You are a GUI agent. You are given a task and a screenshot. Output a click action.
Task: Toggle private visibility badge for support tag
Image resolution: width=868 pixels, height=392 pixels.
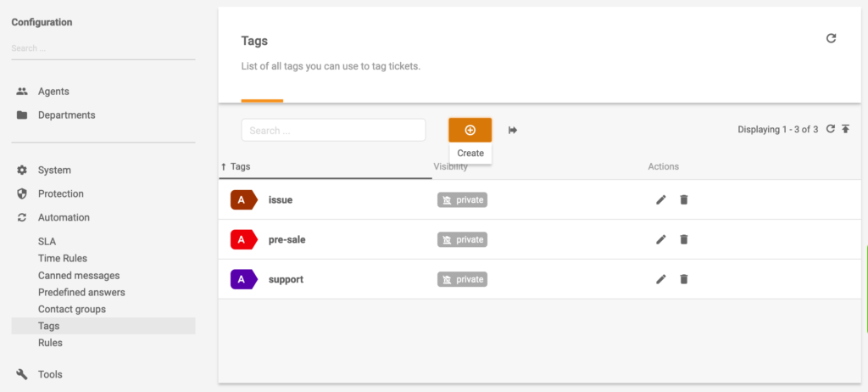tap(462, 279)
